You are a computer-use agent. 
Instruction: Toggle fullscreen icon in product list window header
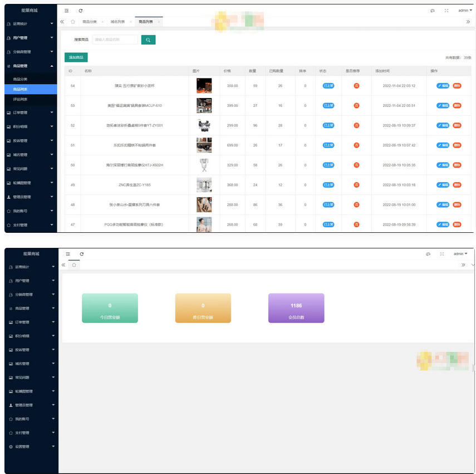click(446, 11)
